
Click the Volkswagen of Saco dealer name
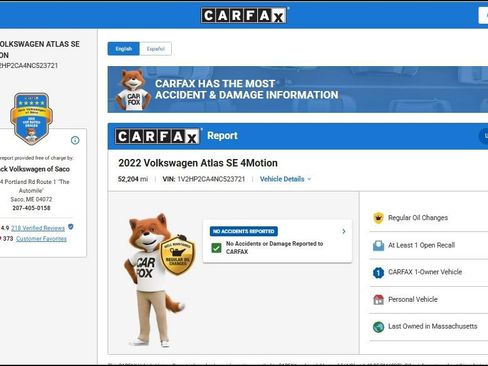pos(34,169)
